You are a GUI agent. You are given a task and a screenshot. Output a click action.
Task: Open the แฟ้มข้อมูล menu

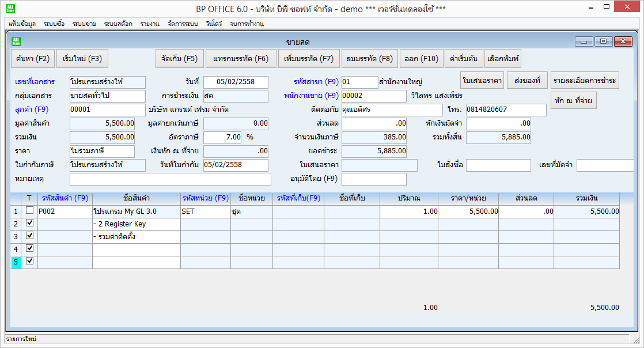[x=22, y=24]
